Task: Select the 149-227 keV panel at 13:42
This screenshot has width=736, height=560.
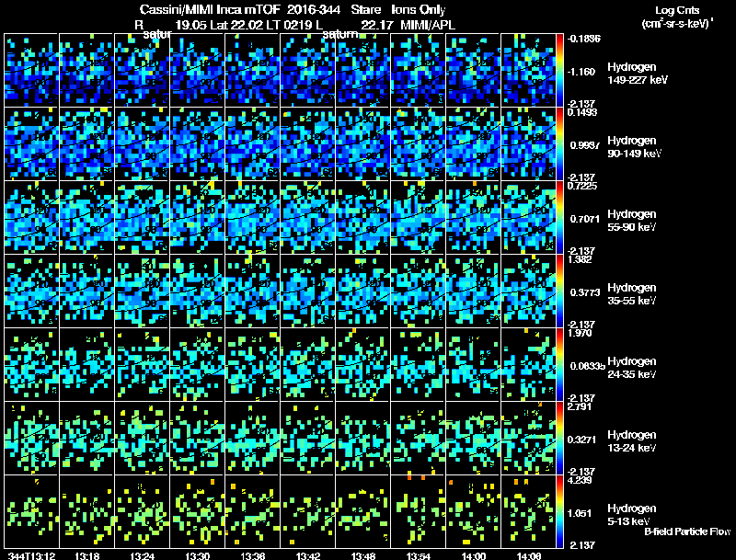Action: [x=307, y=71]
